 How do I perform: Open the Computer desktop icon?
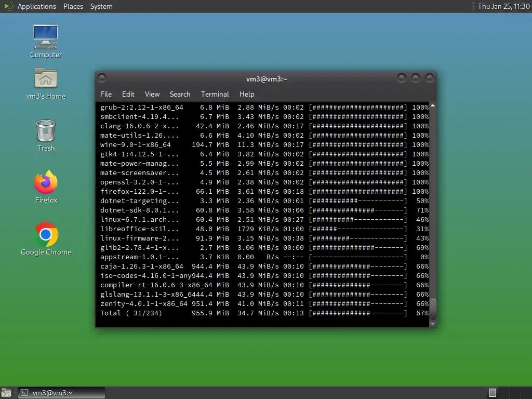[x=46, y=42]
